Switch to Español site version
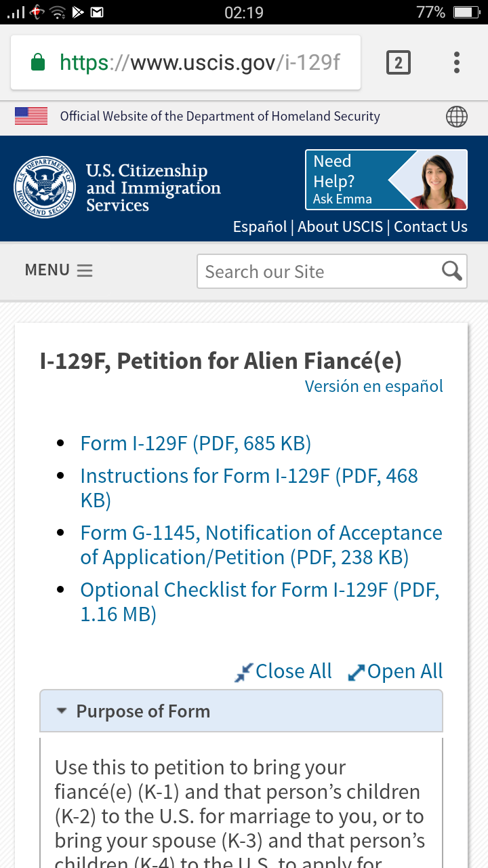Screen dimensions: 488x868 point(260,226)
